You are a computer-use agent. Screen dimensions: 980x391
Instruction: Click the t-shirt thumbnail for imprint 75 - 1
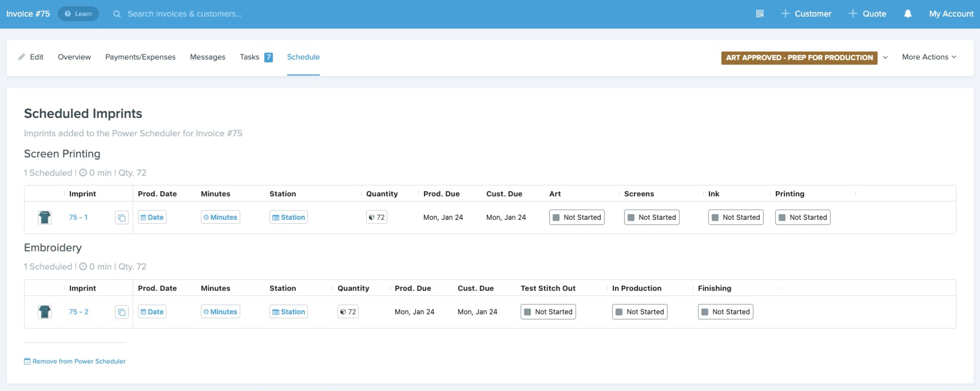click(45, 218)
